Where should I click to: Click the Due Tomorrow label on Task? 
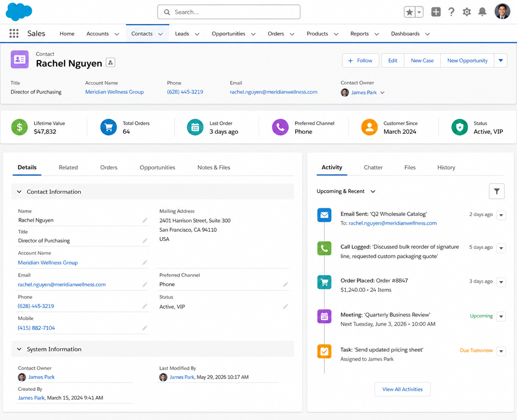[477, 350]
